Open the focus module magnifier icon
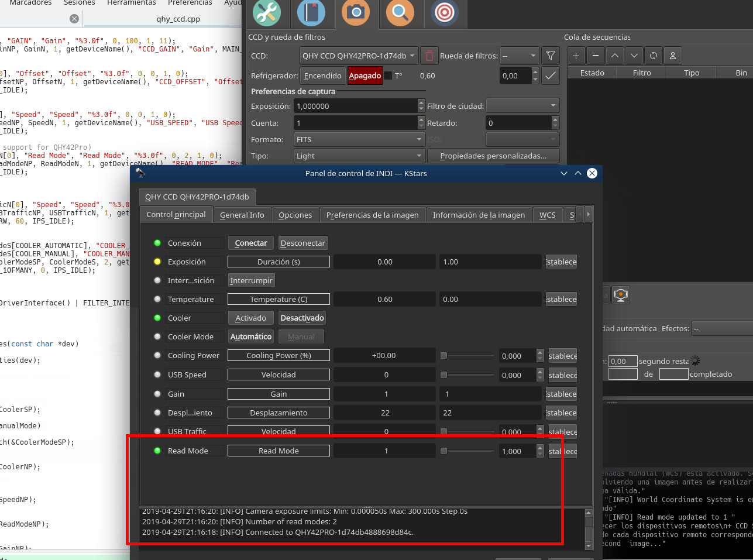Viewport: 753px width, 560px height. [x=400, y=12]
